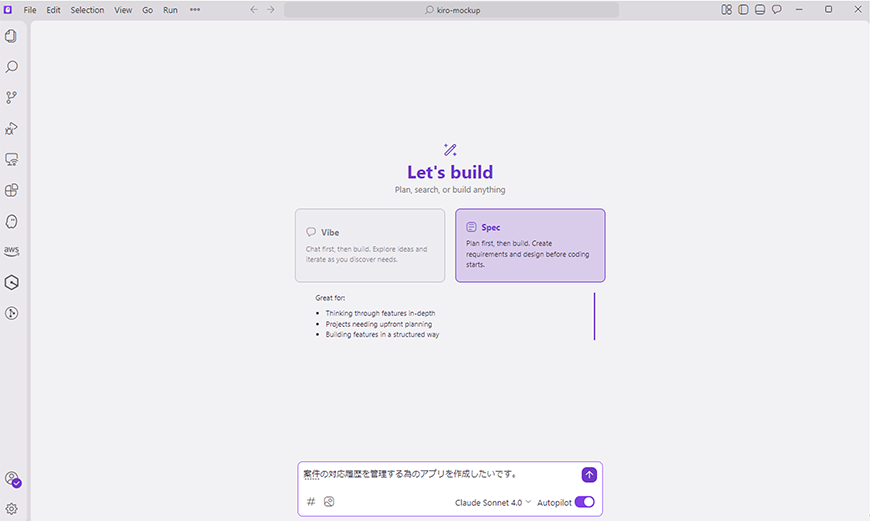Click the "Let's build" heading
Screen dimensions: 870x522
[x=450, y=172]
